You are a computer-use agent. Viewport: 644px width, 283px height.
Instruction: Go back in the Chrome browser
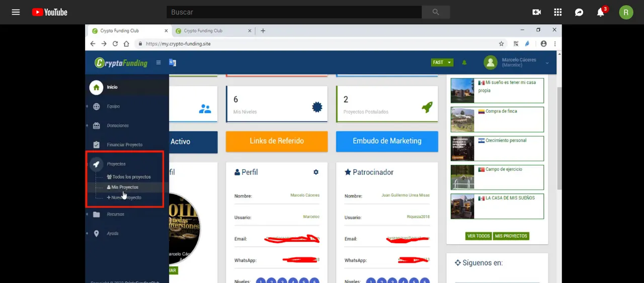pos(93,44)
